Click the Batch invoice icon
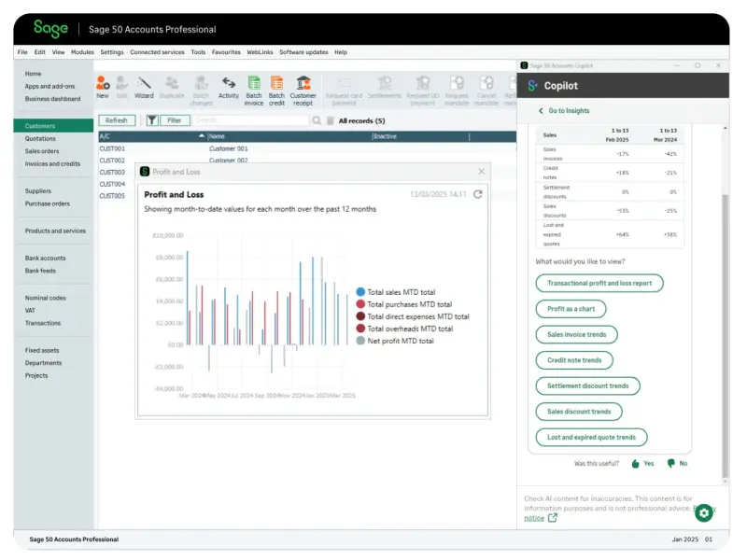 (254, 84)
